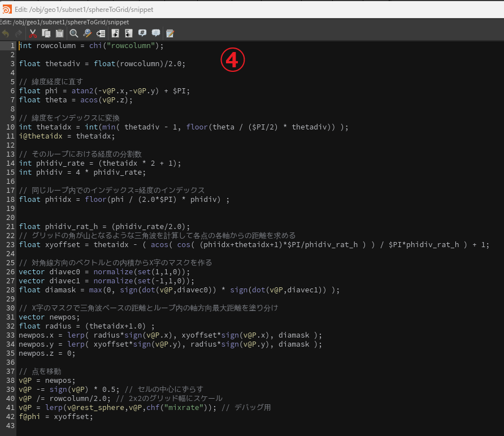
Task: Open external editor notepad icon
Action: [x=170, y=33]
